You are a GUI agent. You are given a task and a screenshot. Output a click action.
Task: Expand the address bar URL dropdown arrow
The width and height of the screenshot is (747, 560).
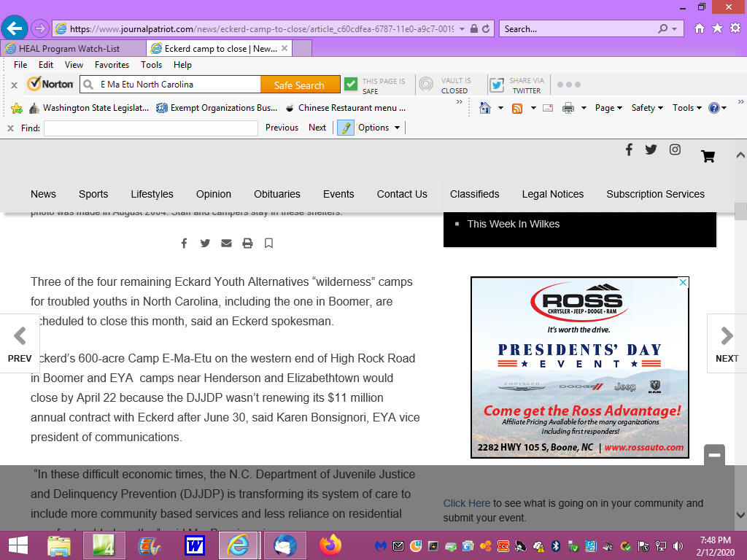(x=462, y=29)
